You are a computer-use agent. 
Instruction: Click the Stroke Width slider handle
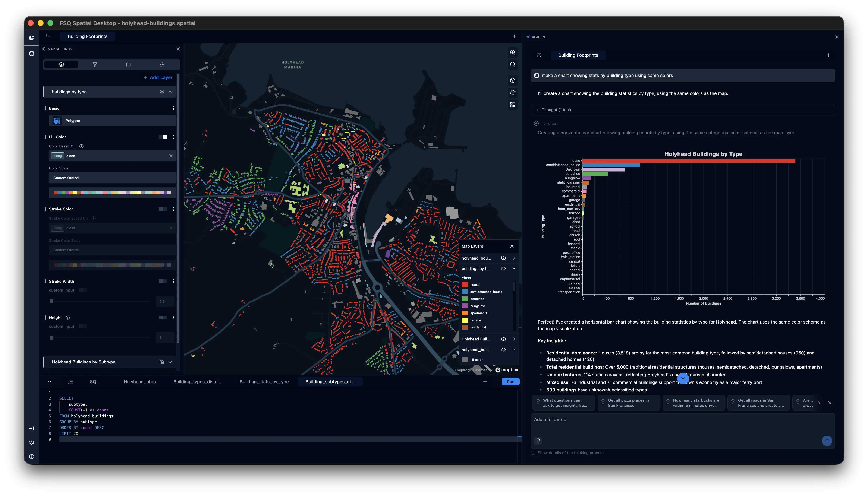[51, 302]
